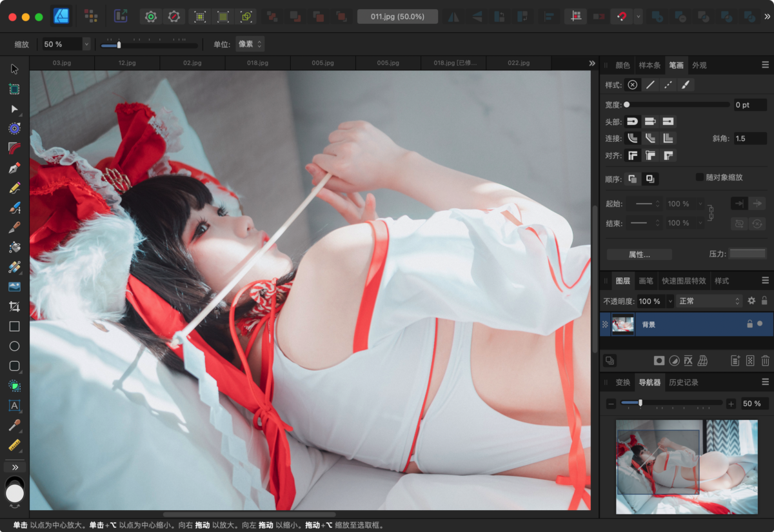Select the first 连接 join style button
This screenshot has height=532, width=774.
[x=633, y=138]
